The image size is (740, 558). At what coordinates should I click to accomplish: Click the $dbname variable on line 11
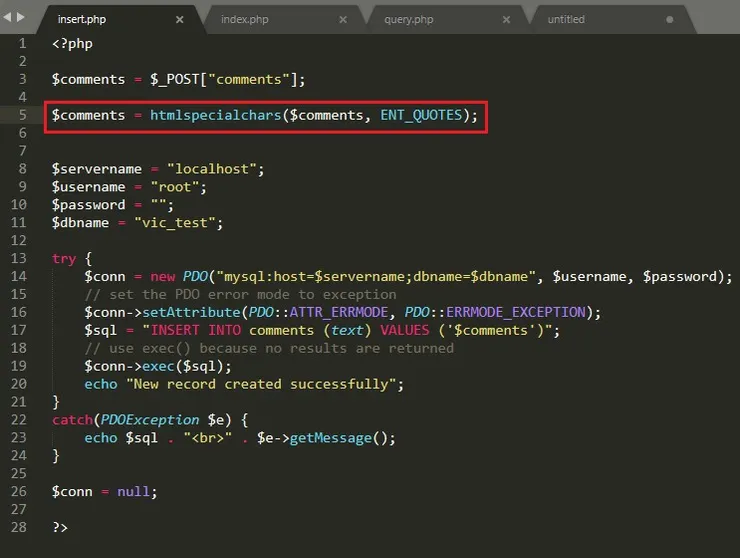[x=80, y=223]
